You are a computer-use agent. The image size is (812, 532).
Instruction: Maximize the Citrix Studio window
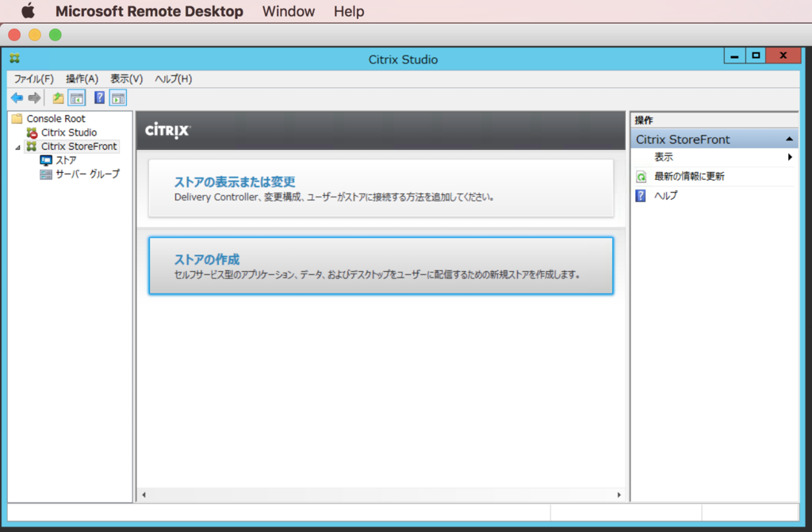coord(756,55)
